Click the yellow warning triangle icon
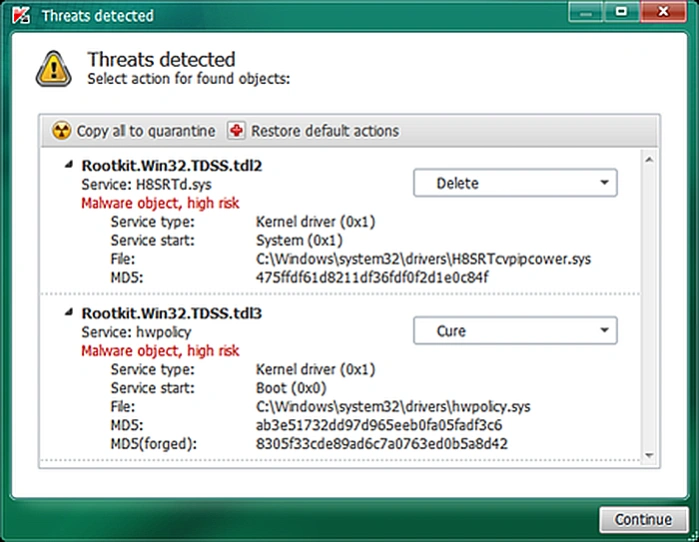 point(53,69)
